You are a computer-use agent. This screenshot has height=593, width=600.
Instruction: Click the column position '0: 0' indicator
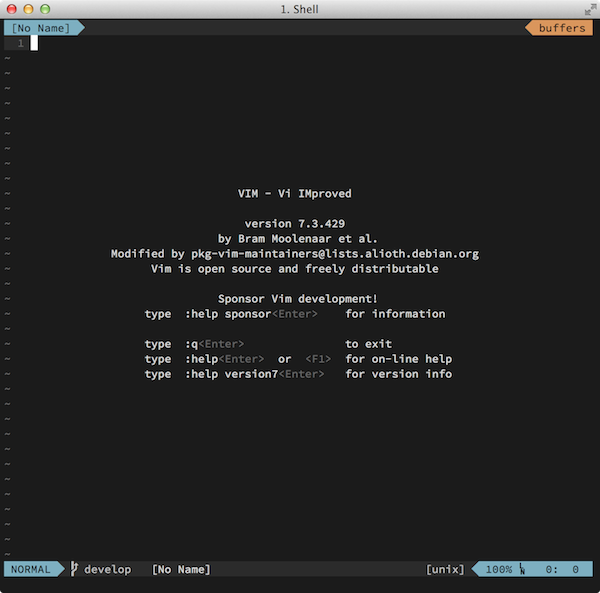562,569
